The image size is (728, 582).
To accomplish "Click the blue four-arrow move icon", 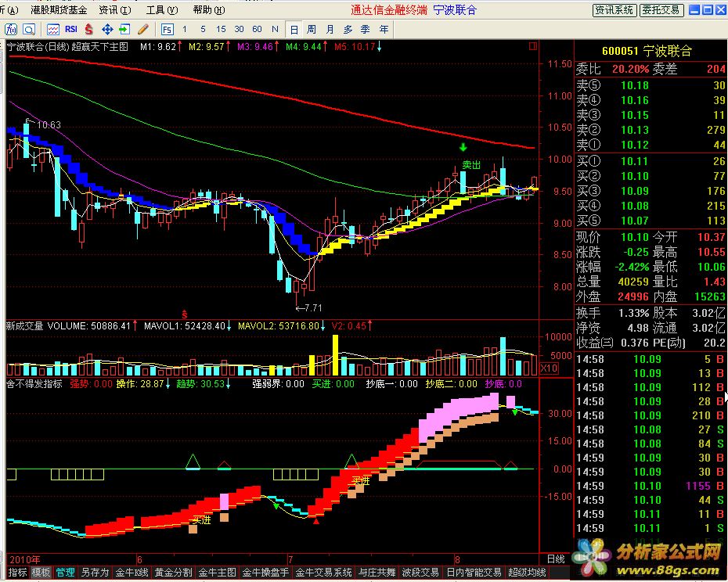I will pyautogui.click(x=107, y=30).
